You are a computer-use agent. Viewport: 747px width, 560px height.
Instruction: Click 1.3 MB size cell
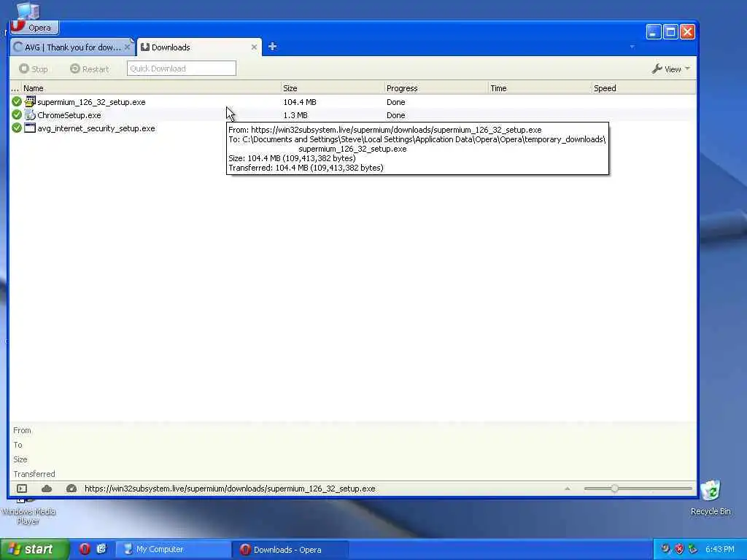click(x=295, y=115)
